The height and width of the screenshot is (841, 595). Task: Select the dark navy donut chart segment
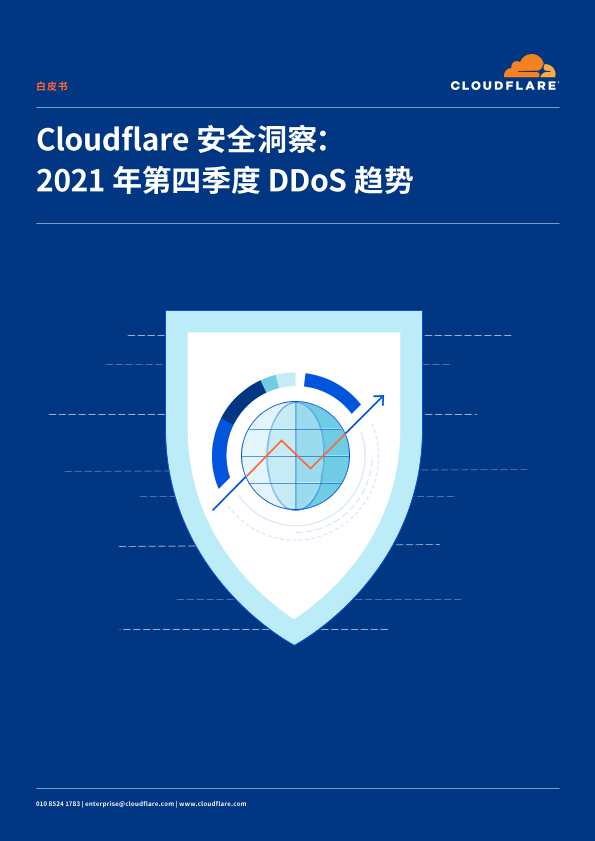[239, 401]
